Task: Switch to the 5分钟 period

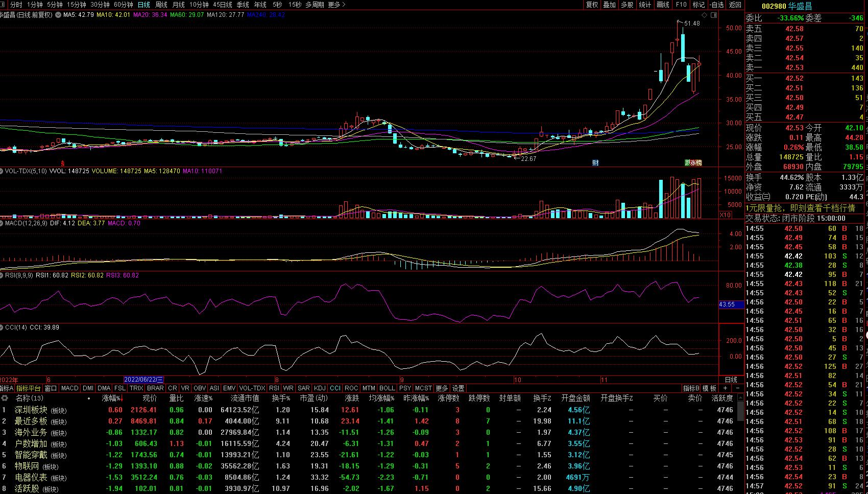Action: (55, 5)
